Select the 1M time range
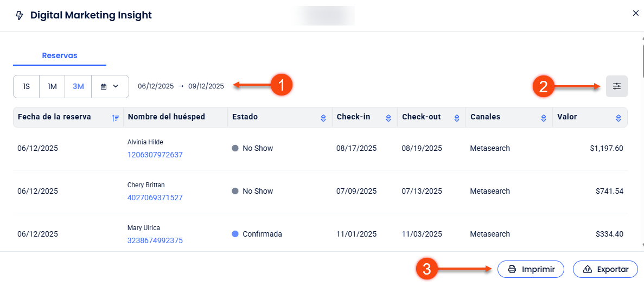 click(53, 87)
